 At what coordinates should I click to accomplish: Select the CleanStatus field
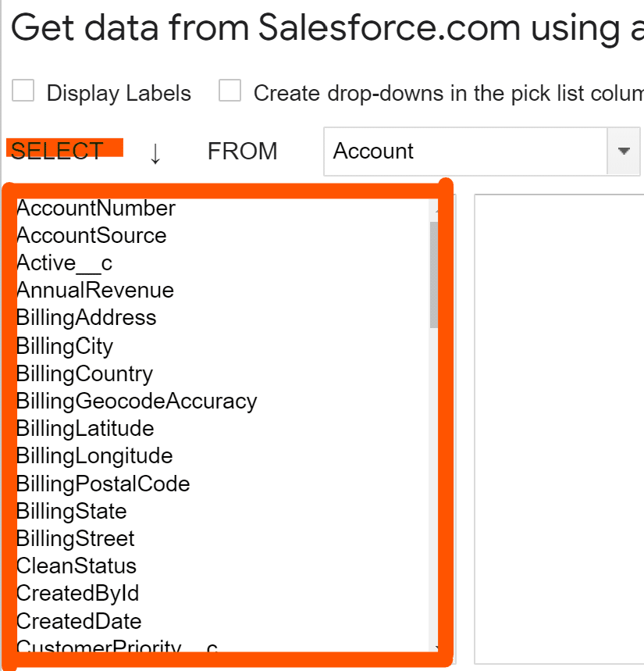click(76, 566)
